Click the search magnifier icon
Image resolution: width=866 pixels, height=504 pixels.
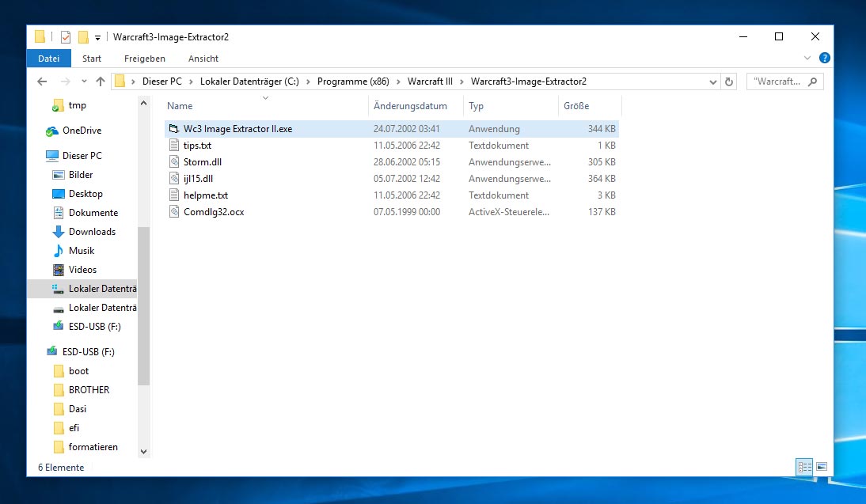[812, 81]
